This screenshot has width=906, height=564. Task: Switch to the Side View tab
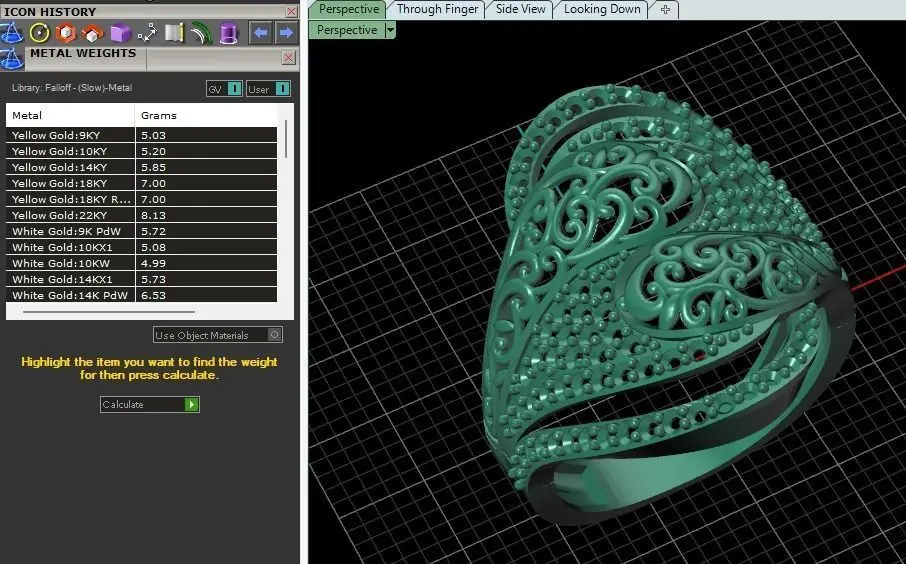click(x=520, y=9)
